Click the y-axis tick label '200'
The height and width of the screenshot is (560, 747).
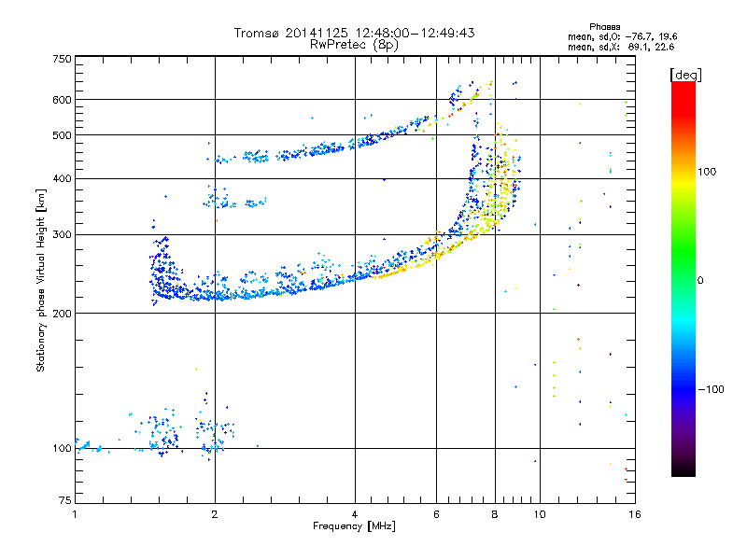coord(62,314)
